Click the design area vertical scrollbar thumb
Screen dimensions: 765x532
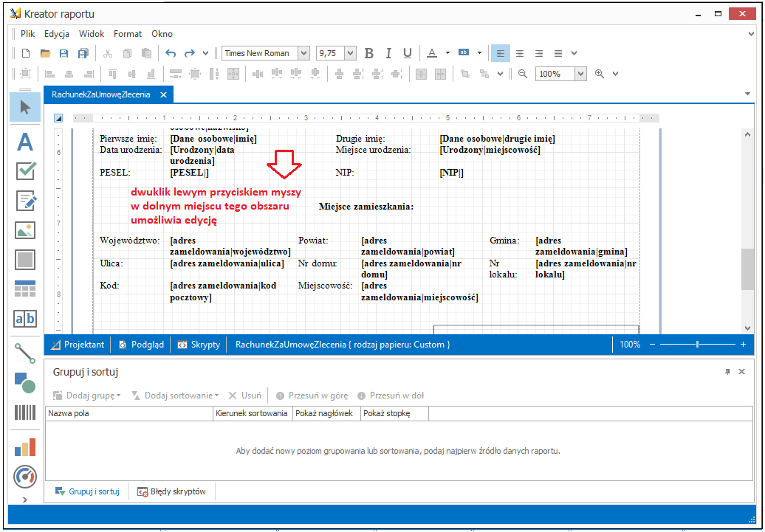point(747,269)
